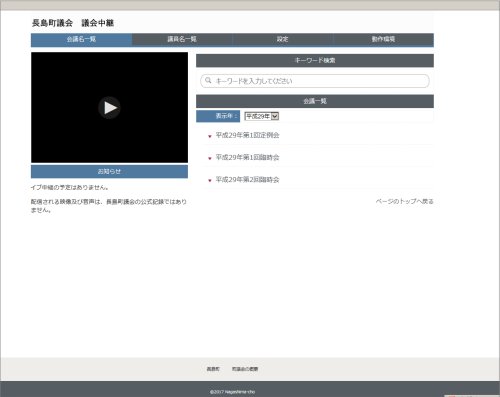Click the 長島町議会 議会中継 site title
This screenshot has height=397, width=500.
tap(73, 23)
